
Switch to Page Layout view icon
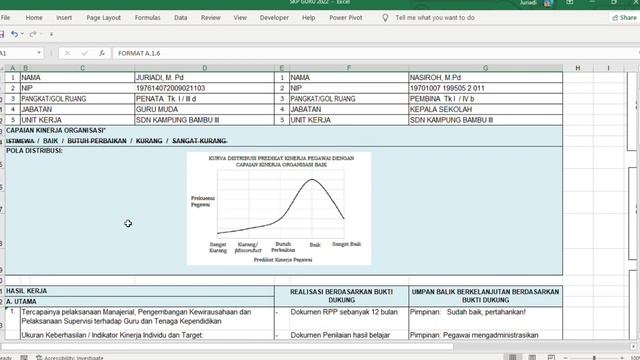(532, 358)
